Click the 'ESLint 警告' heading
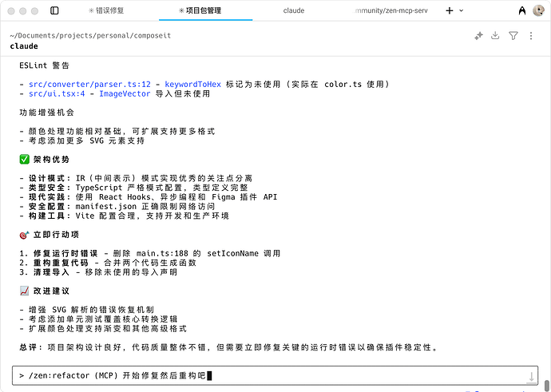 click(x=44, y=65)
